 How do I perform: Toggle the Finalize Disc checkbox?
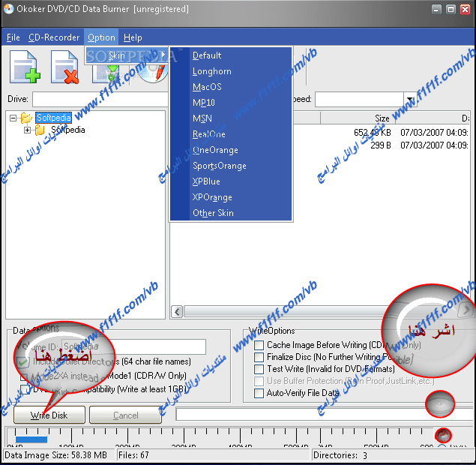point(259,358)
